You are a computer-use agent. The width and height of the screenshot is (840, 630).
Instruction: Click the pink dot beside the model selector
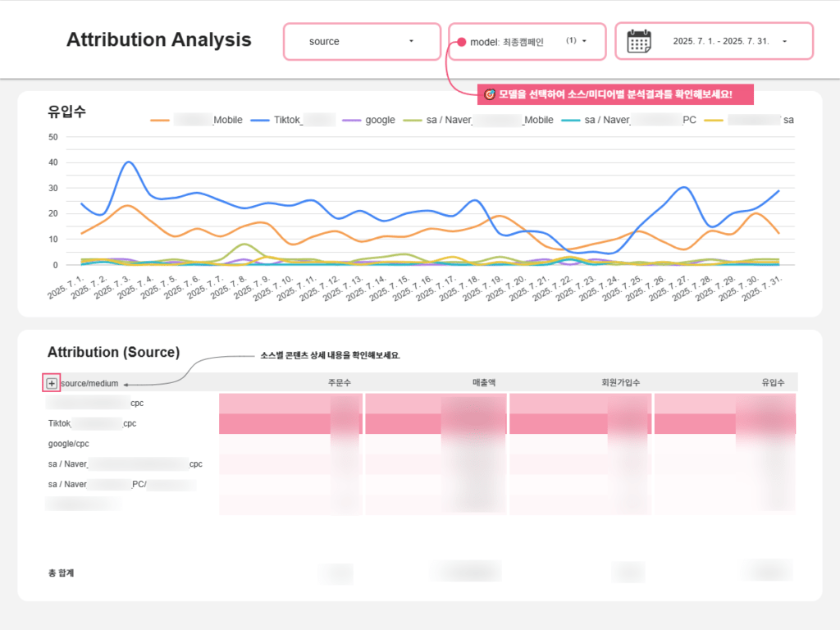coord(462,42)
